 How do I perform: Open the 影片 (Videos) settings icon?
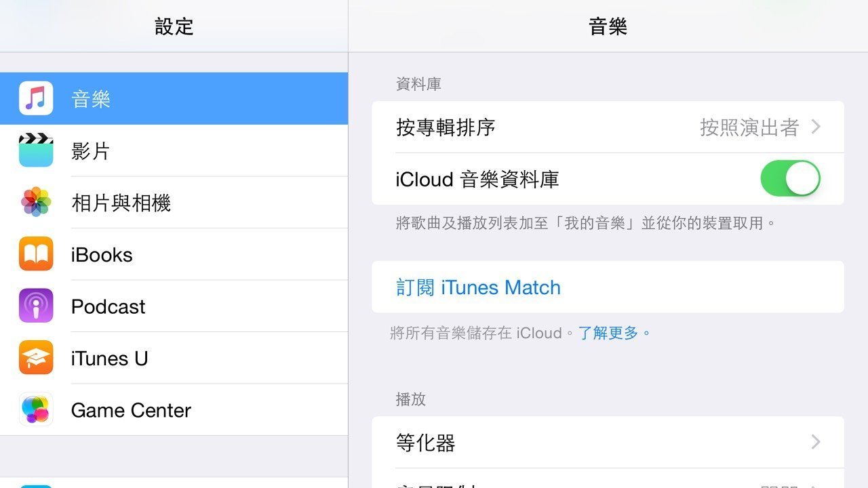pyautogui.click(x=35, y=150)
